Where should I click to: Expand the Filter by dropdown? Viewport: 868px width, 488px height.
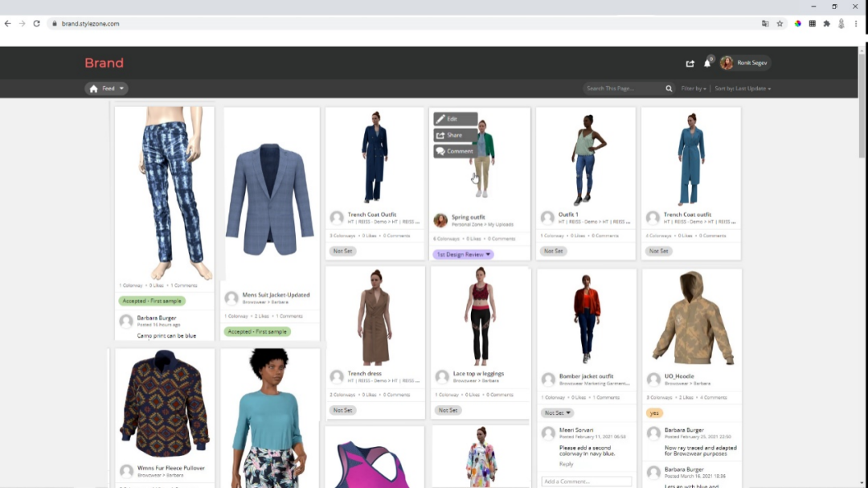click(x=694, y=88)
